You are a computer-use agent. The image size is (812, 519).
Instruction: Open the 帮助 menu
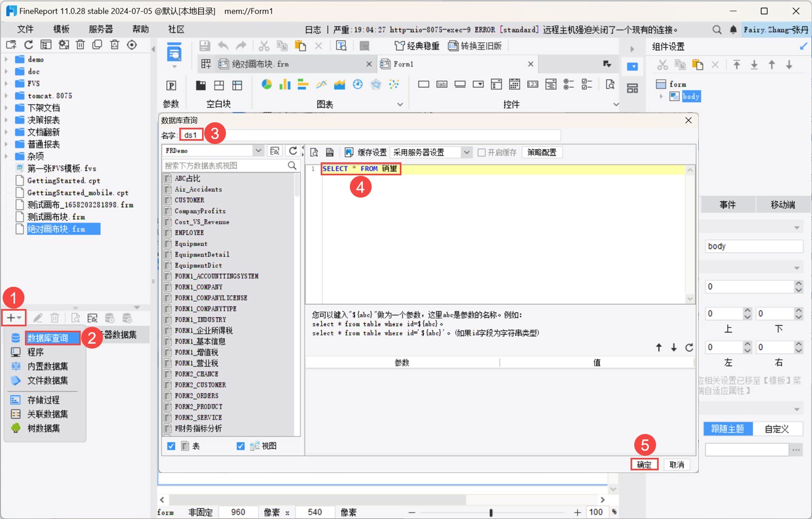coord(141,29)
